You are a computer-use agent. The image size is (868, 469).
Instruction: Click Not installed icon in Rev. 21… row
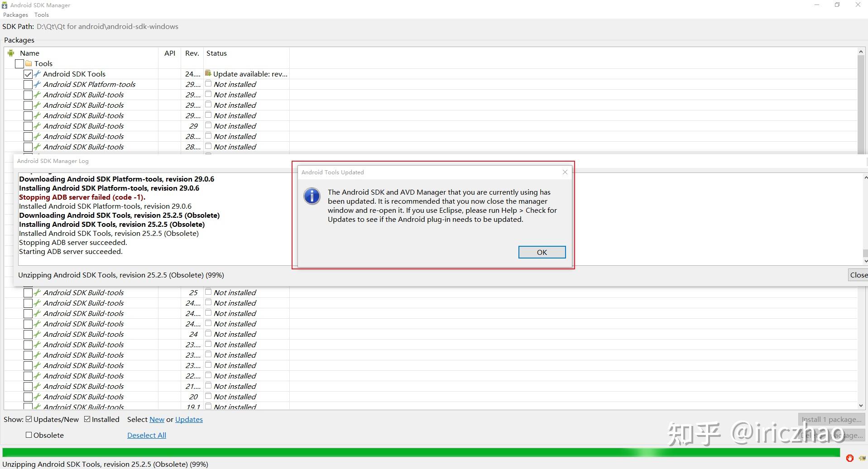click(x=208, y=386)
